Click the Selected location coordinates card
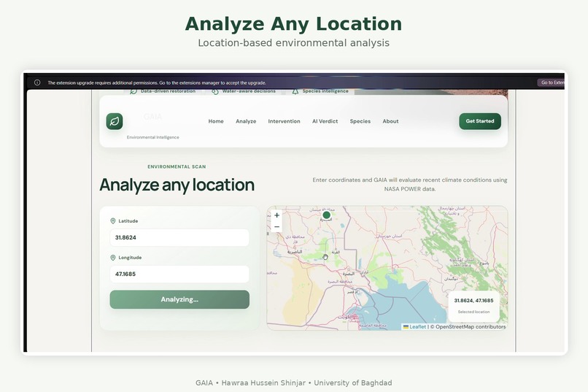The image size is (588, 392). pos(473,306)
